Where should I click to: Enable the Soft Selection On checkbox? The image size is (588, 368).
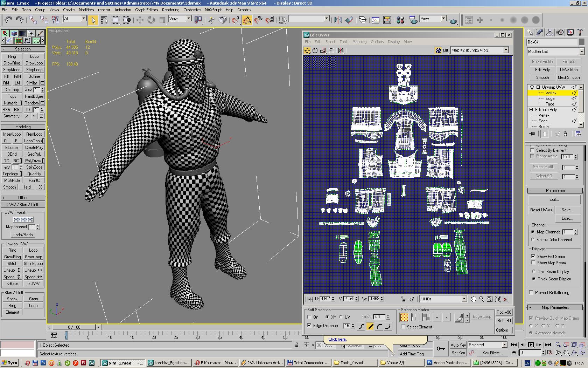(x=309, y=317)
